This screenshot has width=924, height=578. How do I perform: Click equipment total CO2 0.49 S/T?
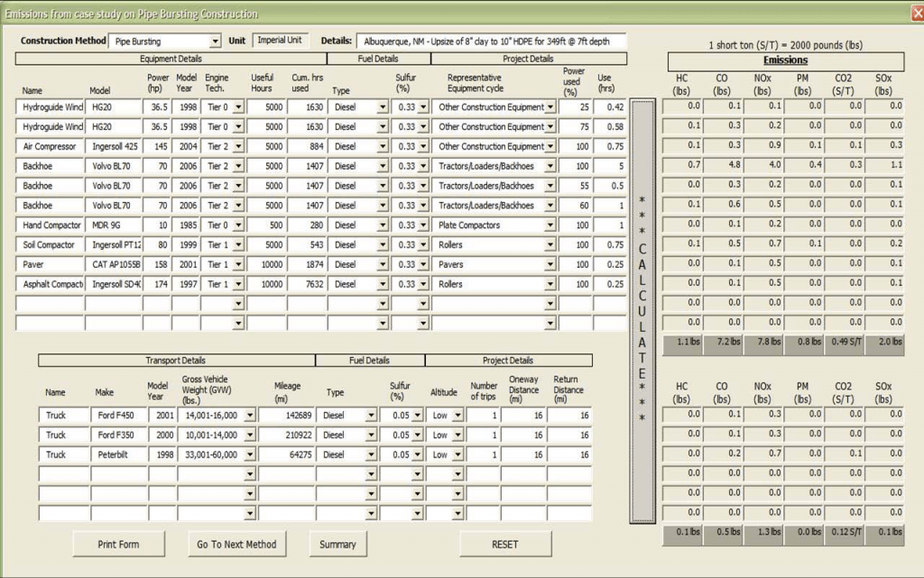[x=845, y=345]
